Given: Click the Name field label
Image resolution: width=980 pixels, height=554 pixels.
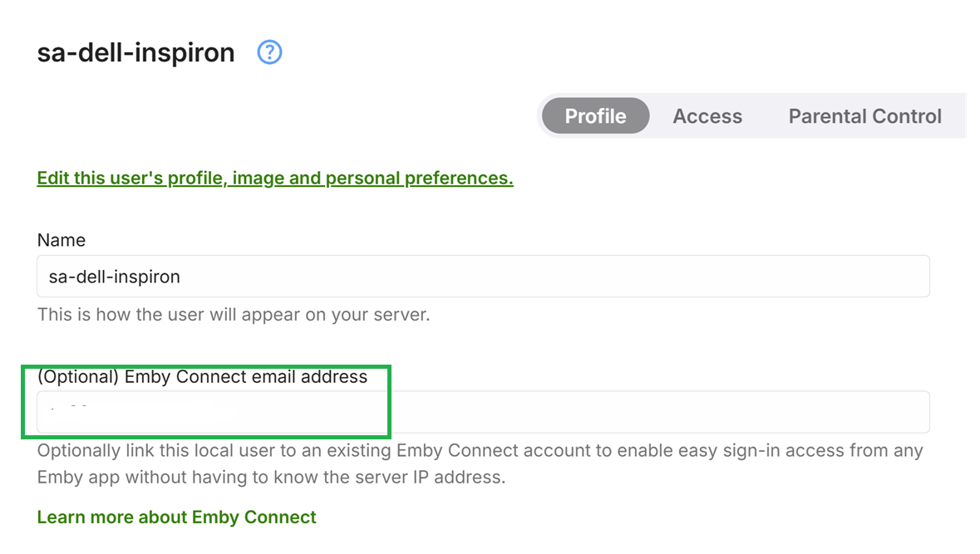Looking at the screenshot, I should click(62, 240).
